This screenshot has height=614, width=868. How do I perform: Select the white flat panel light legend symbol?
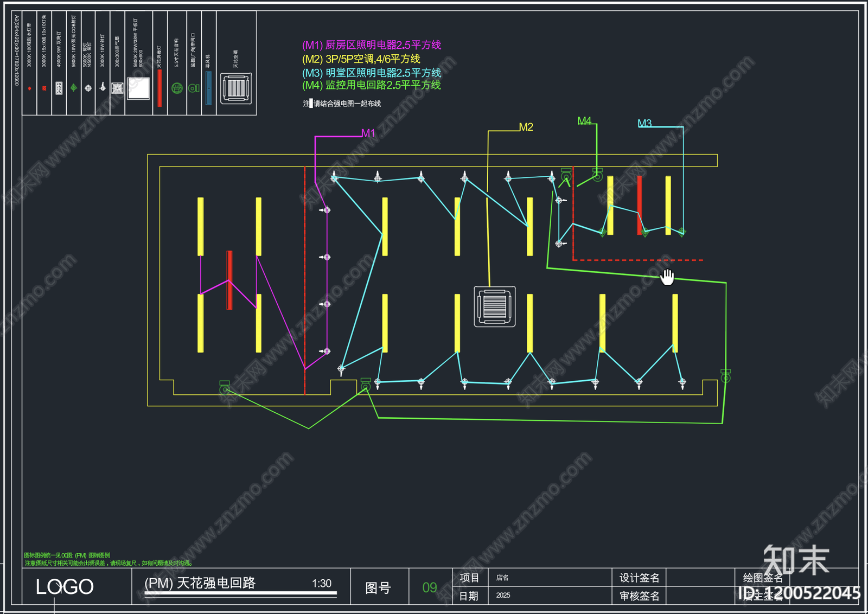pos(138,88)
